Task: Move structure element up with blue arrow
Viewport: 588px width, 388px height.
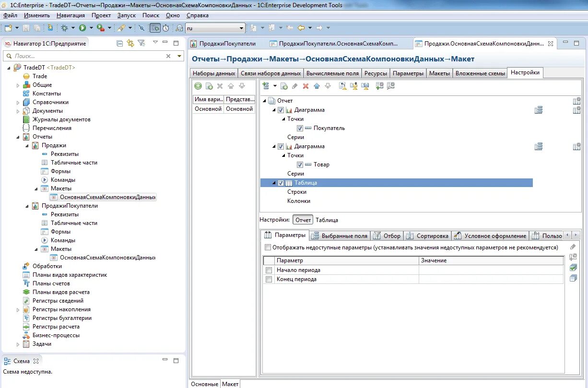Action: (x=317, y=86)
